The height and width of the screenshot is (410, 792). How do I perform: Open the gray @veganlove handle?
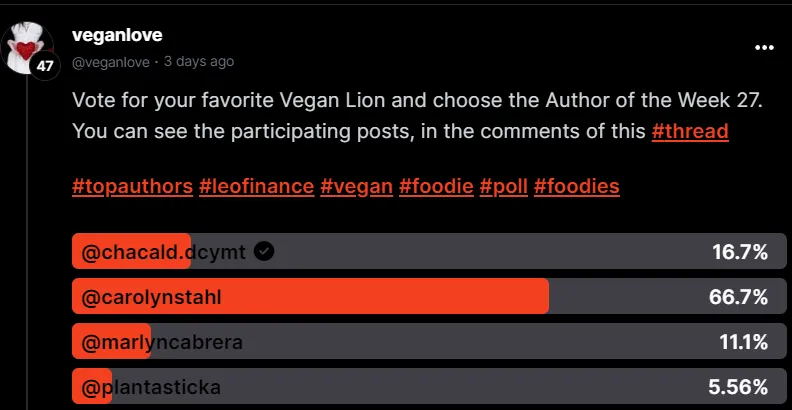(111, 61)
